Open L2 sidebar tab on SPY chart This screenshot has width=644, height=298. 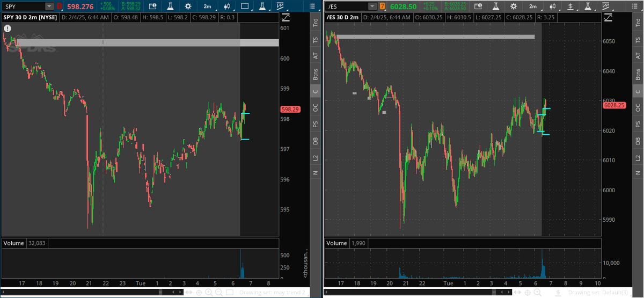click(316, 157)
